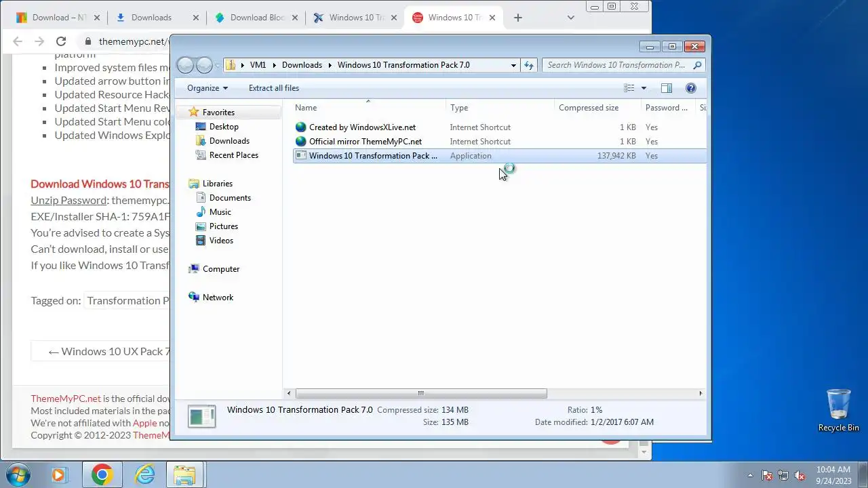The image size is (868, 488).
Task: Open Explorer help icon
Action: [x=691, y=88]
